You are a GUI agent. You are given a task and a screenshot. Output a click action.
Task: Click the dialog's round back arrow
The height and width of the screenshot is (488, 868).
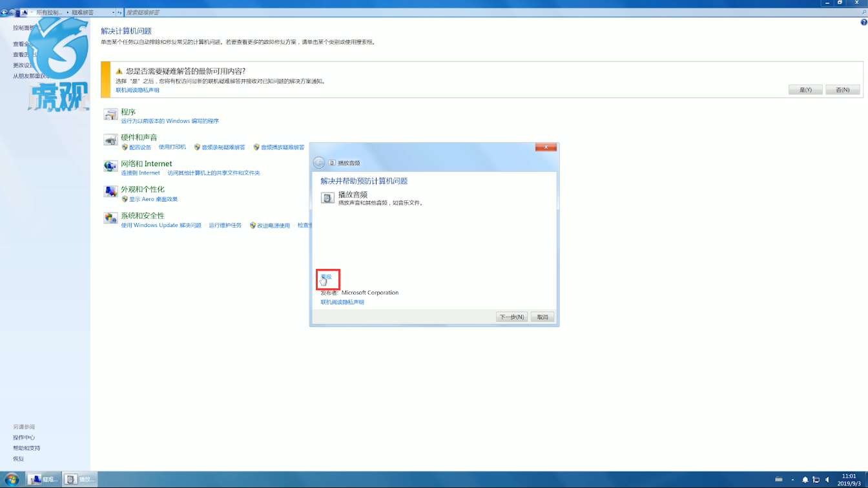(x=318, y=163)
